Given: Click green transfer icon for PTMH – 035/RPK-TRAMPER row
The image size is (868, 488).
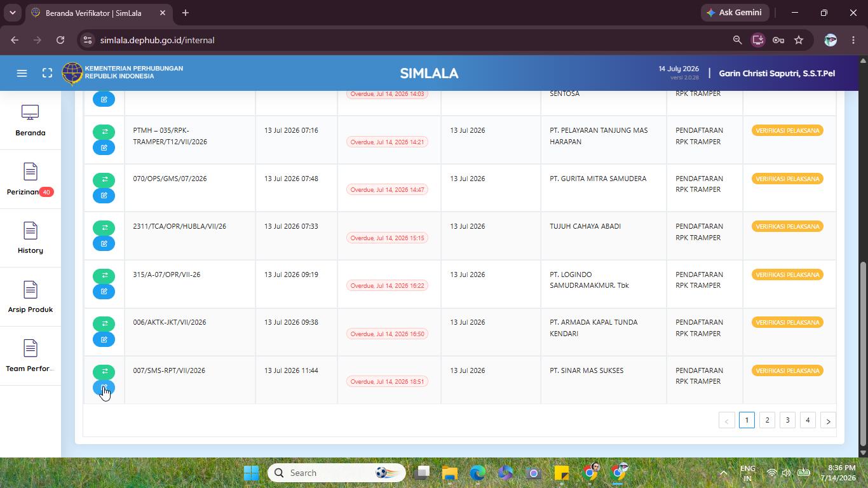Looking at the screenshot, I should (104, 132).
